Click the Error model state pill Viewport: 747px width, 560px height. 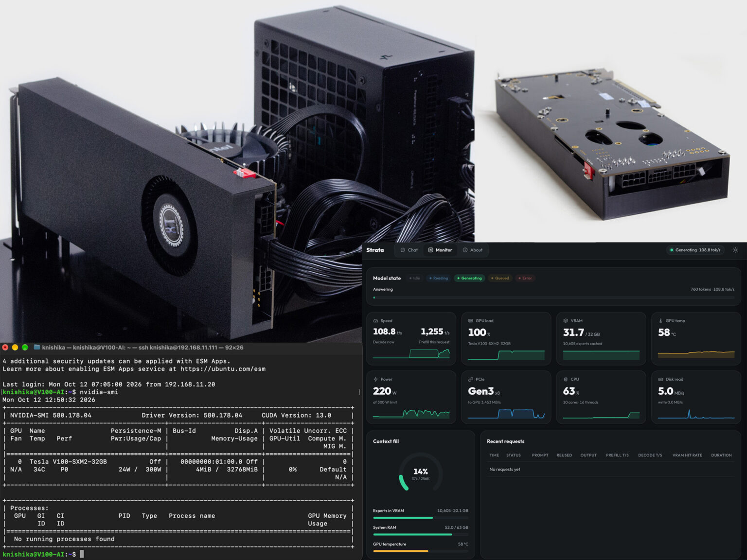tap(525, 278)
